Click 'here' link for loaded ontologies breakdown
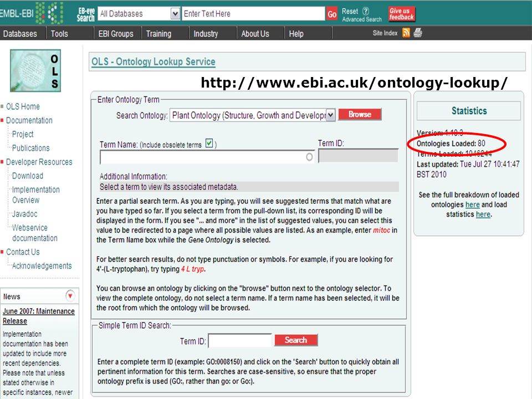This screenshot has width=532, height=399. (x=472, y=204)
